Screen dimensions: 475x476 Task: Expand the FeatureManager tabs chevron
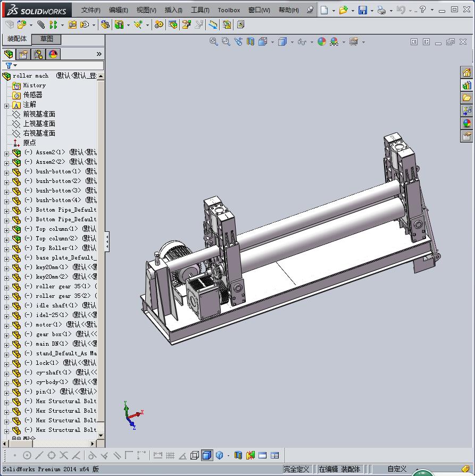[99, 54]
